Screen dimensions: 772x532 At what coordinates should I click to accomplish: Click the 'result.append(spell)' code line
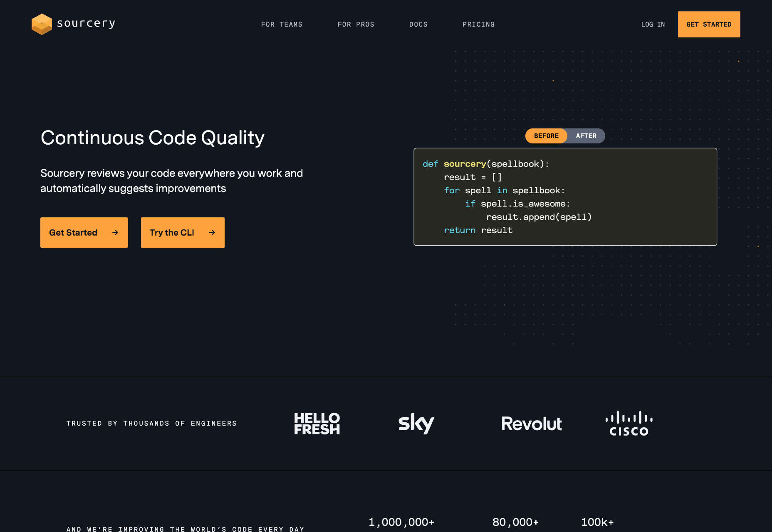click(x=539, y=217)
